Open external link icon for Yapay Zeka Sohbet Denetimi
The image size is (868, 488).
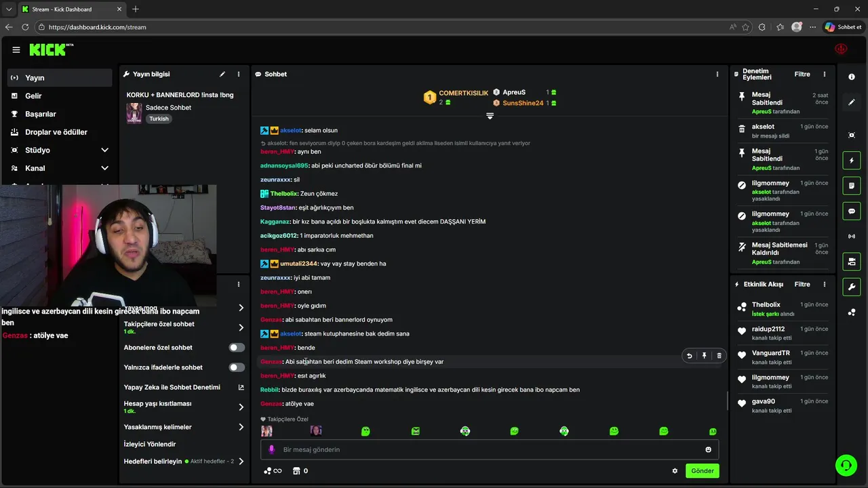(x=241, y=388)
